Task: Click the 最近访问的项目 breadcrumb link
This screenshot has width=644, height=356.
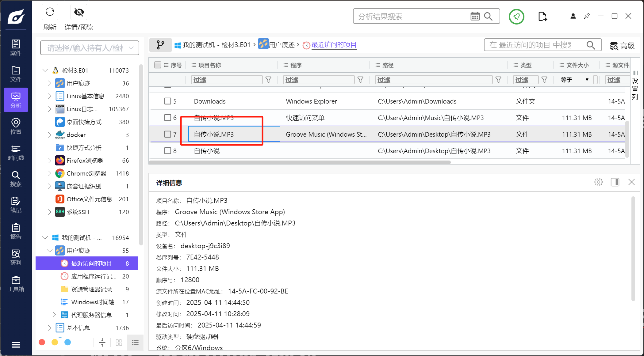Action: 334,45
